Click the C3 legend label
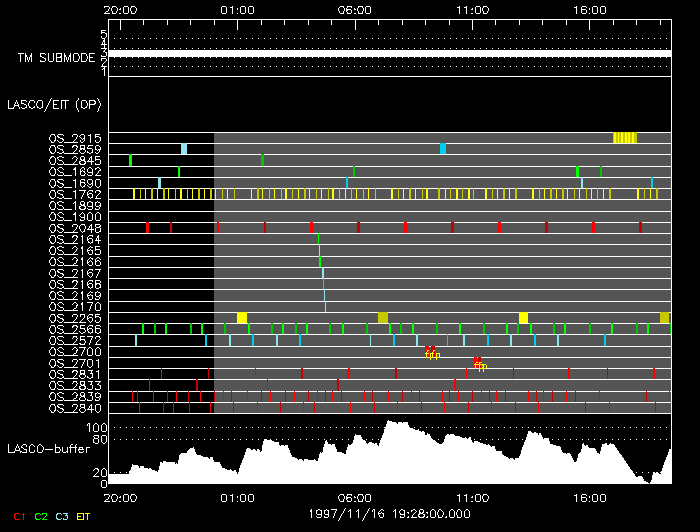The height and width of the screenshot is (532, 700). (63, 517)
